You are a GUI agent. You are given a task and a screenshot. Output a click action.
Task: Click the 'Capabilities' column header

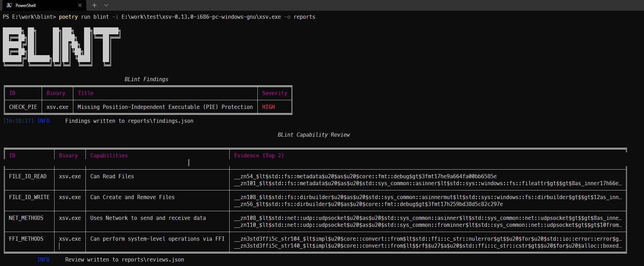[x=109, y=156]
